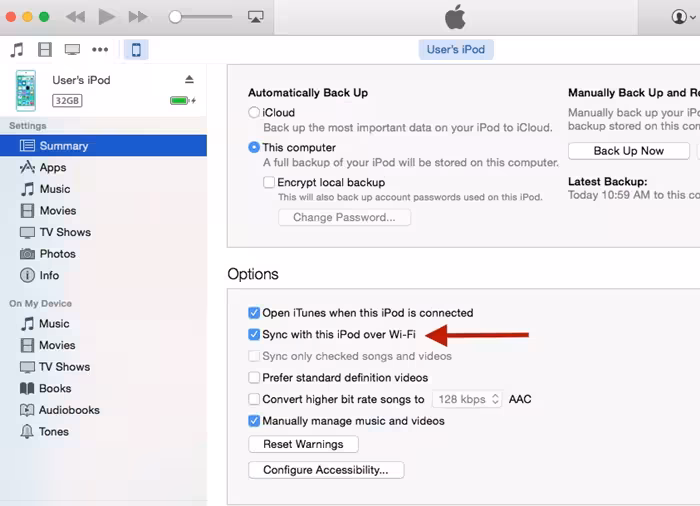This screenshot has height=506, width=700.
Task: Click Configure Accessibility button
Action: point(326,470)
